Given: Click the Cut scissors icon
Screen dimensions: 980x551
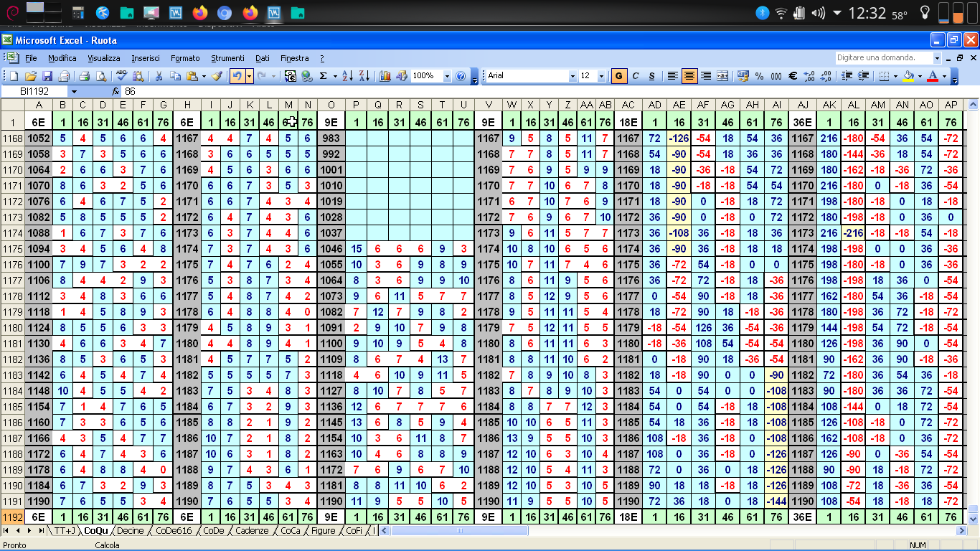Looking at the screenshot, I should click(x=158, y=75).
